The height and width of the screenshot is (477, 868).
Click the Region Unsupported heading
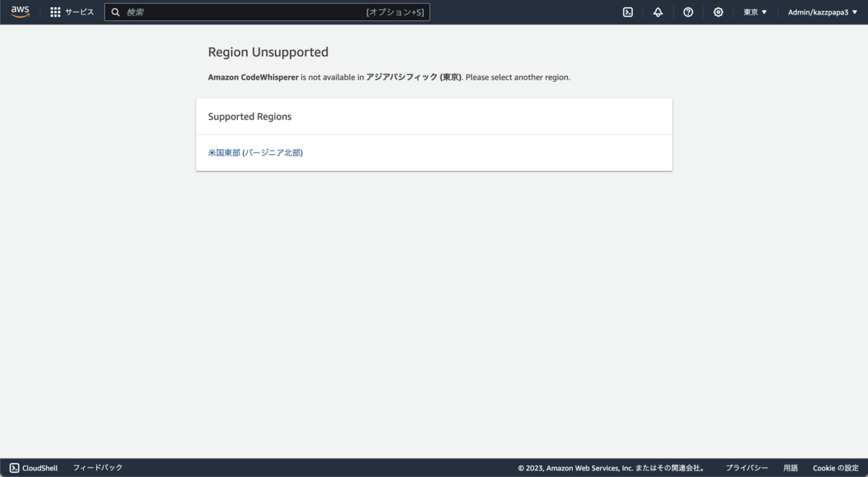[x=268, y=52]
